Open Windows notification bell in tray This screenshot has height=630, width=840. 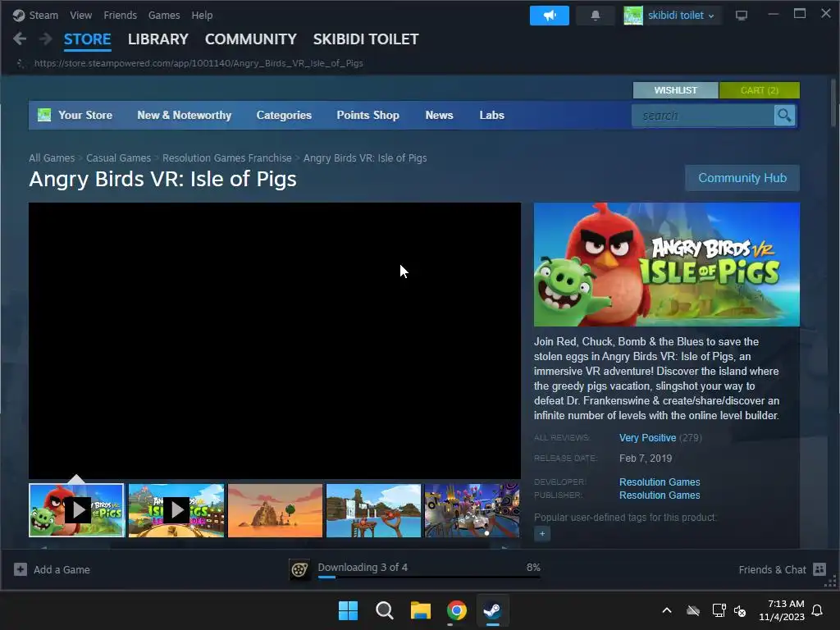pos(817,610)
